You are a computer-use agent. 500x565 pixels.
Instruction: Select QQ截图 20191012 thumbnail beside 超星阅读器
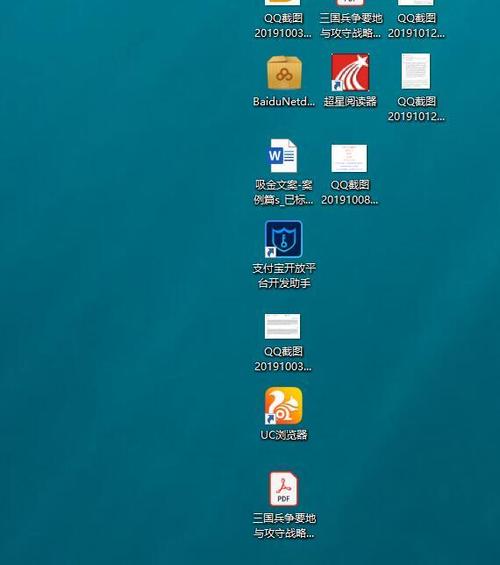pos(416,71)
